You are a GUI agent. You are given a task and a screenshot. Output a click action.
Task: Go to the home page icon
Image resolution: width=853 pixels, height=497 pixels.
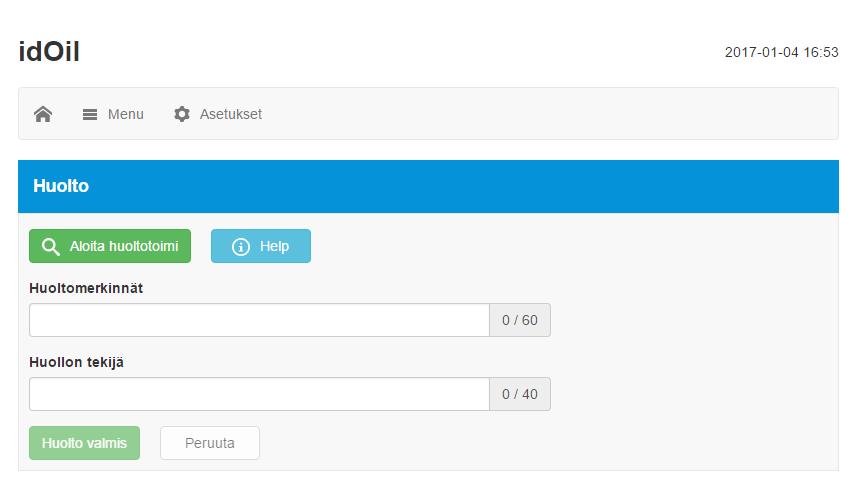click(x=43, y=114)
